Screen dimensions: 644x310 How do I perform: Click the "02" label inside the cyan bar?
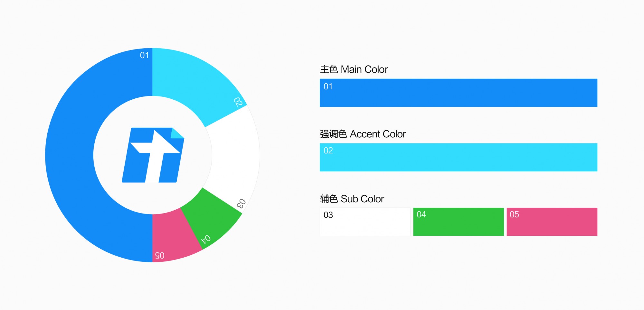coord(328,150)
